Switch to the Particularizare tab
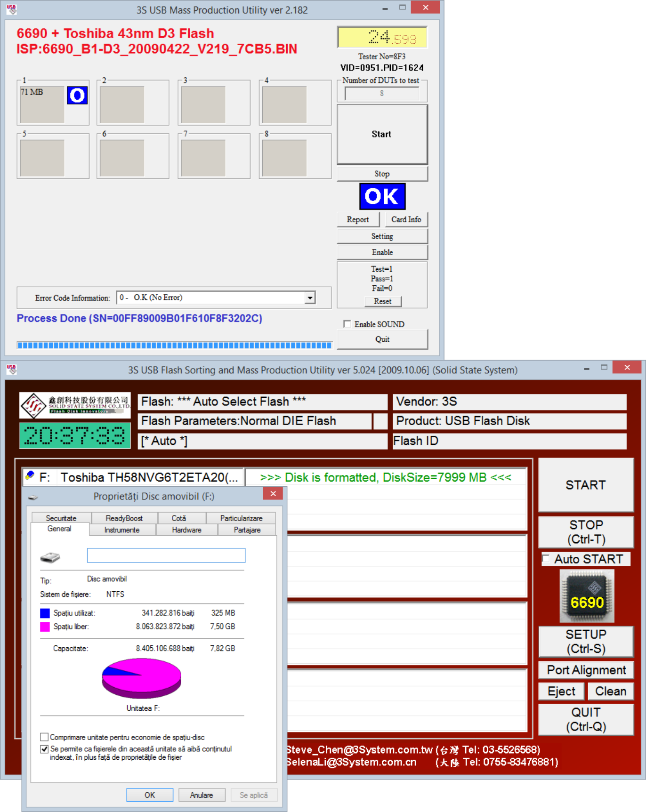 coord(241,518)
